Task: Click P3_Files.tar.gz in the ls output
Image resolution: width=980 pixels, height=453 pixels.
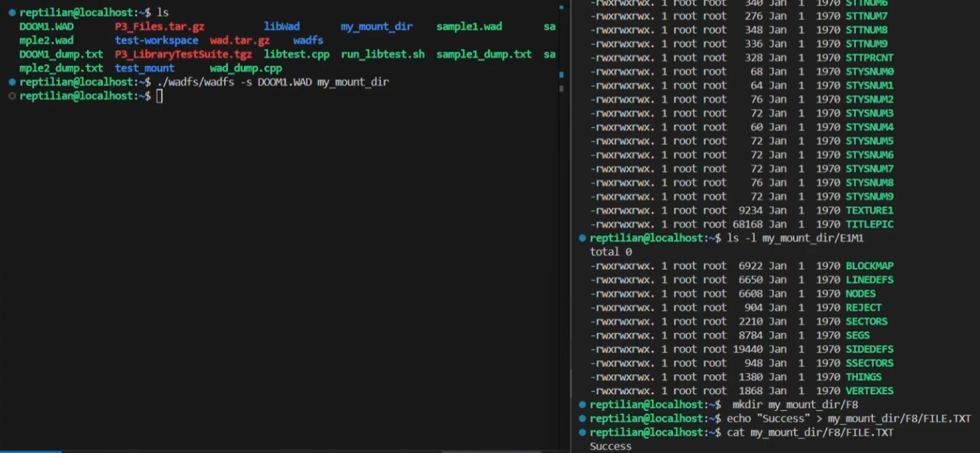Action: pyautogui.click(x=159, y=27)
